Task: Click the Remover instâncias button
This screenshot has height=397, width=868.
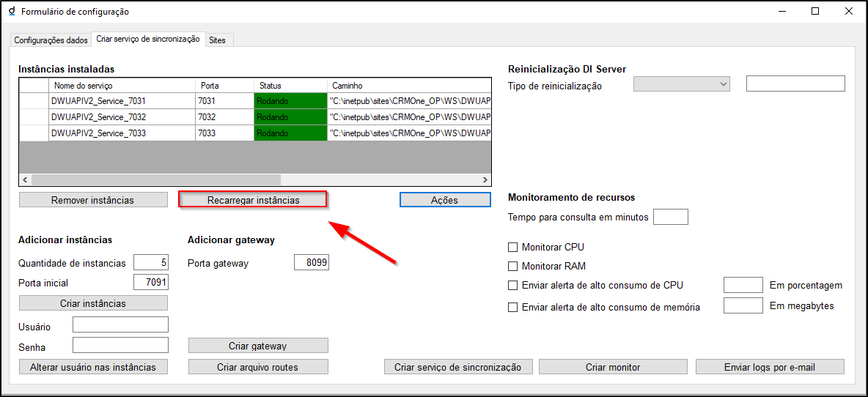Action: pyautogui.click(x=92, y=200)
